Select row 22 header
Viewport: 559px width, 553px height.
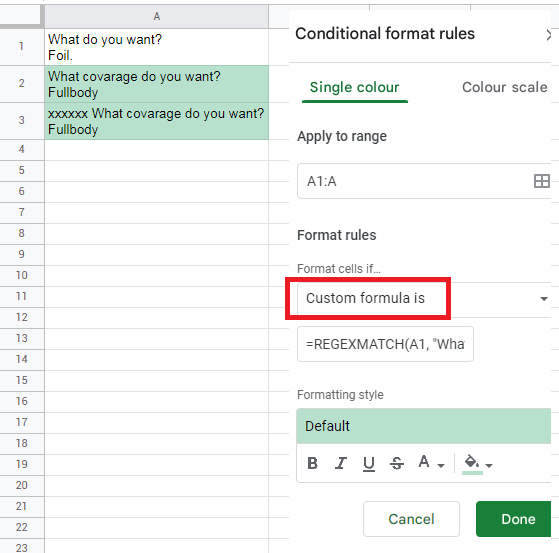pos(21,527)
